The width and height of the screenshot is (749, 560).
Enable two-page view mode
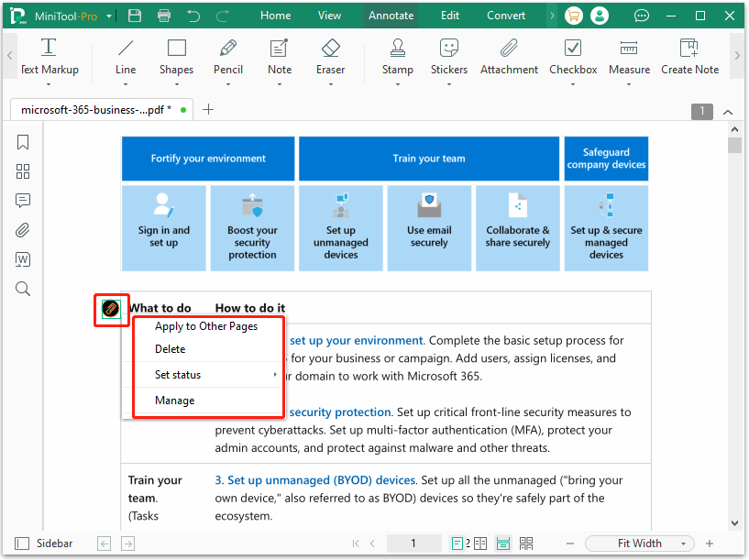[479, 544]
